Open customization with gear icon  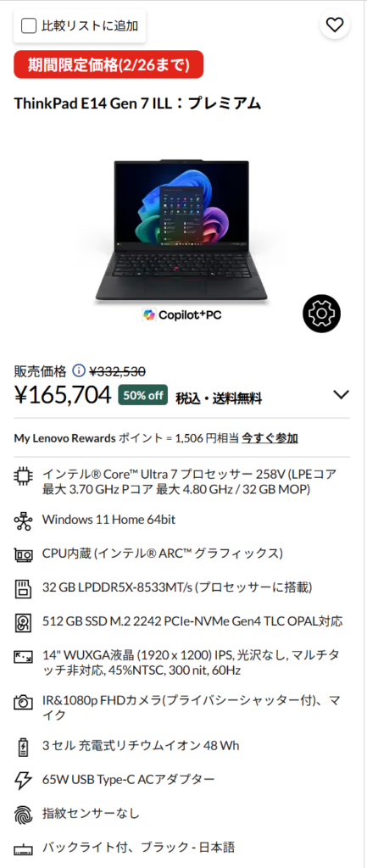[x=321, y=314]
